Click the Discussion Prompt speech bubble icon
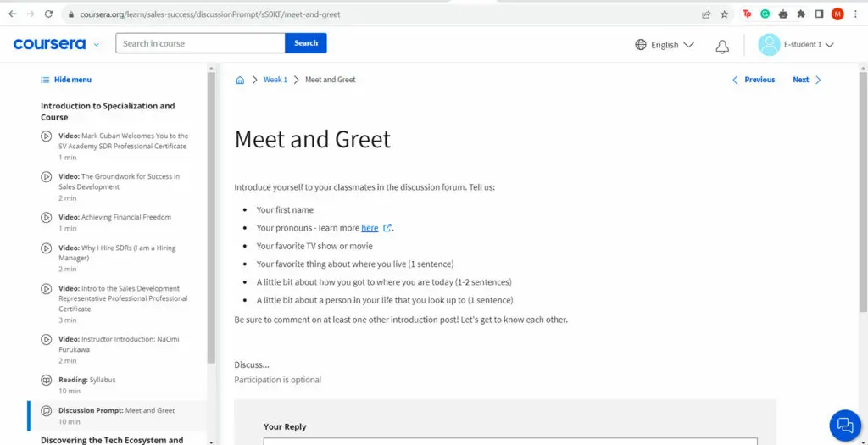This screenshot has width=868, height=445. tap(47, 411)
